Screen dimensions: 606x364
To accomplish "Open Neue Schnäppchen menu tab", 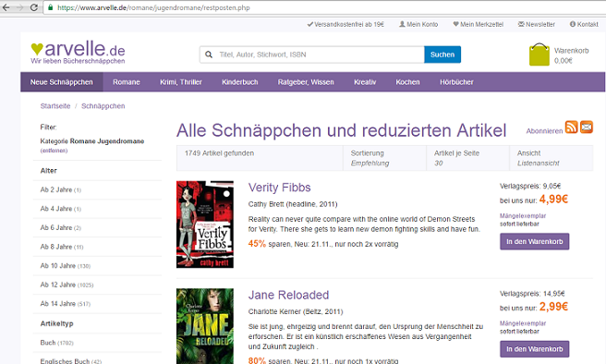I will [x=62, y=82].
